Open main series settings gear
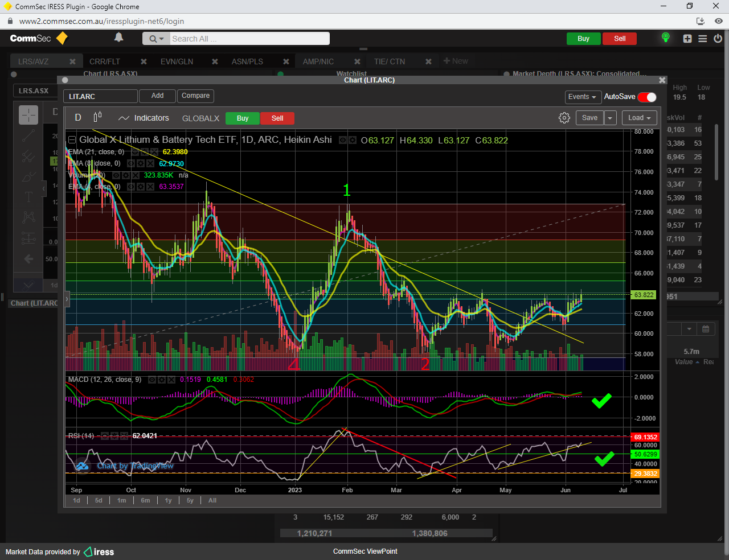 353,140
